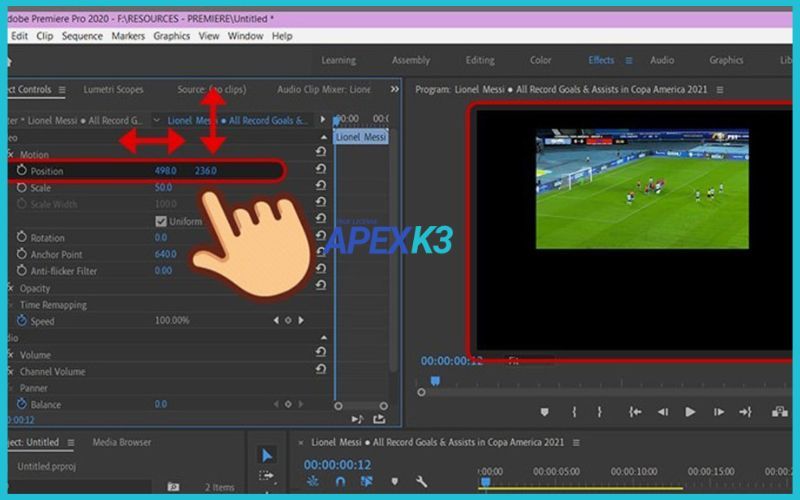Open the Project panel menu
This screenshot has width=800, height=500.
(x=71, y=442)
